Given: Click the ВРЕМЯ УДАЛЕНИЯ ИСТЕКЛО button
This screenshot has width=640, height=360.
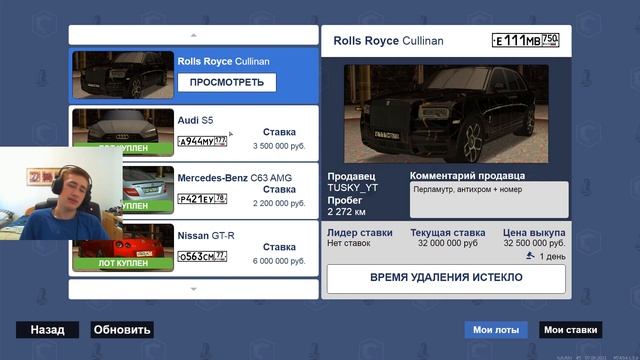Looking at the screenshot, I should pyautogui.click(x=446, y=278).
